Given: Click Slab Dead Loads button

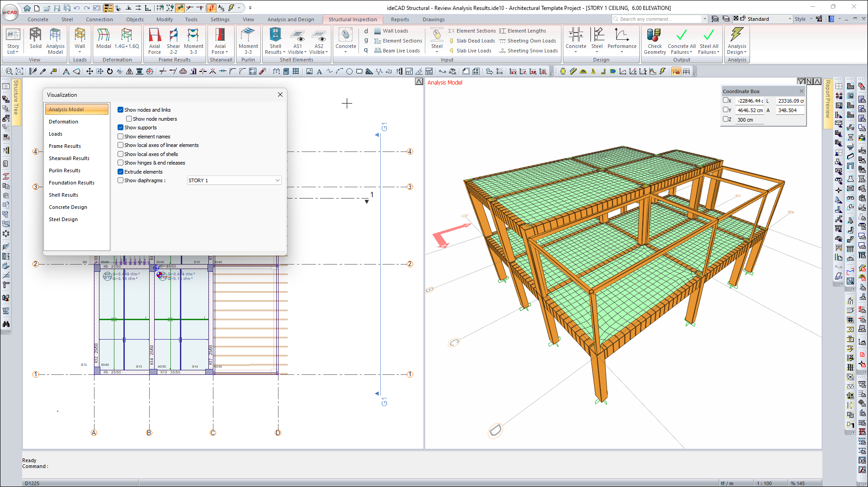Looking at the screenshot, I should pos(475,41).
